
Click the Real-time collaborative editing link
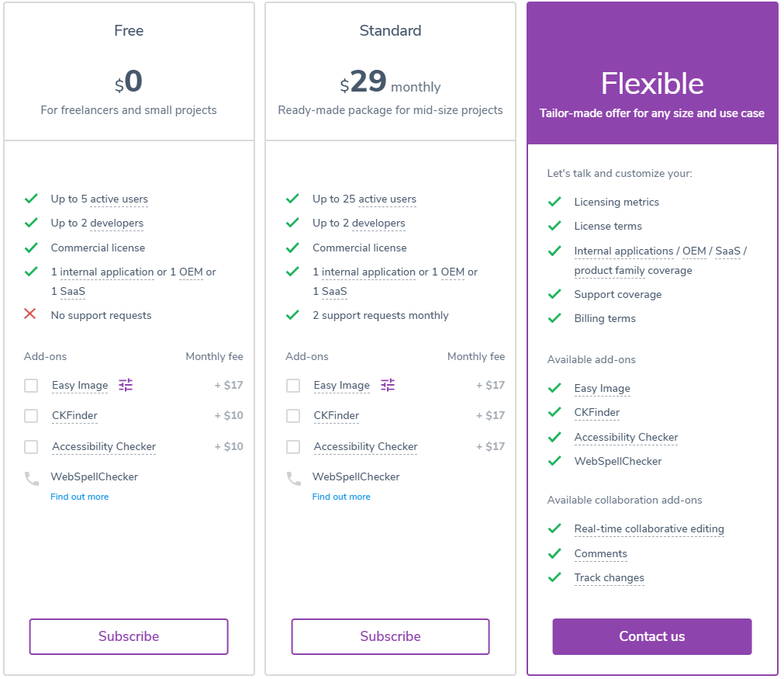(x=649, y=528)
